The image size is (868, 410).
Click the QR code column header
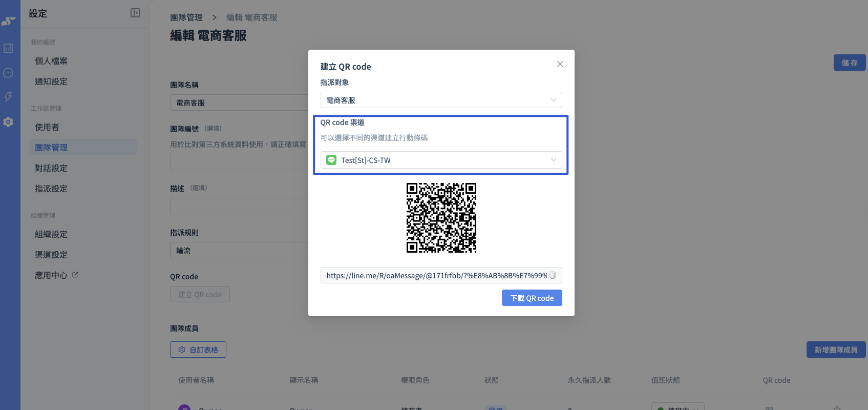pos(776,380)
